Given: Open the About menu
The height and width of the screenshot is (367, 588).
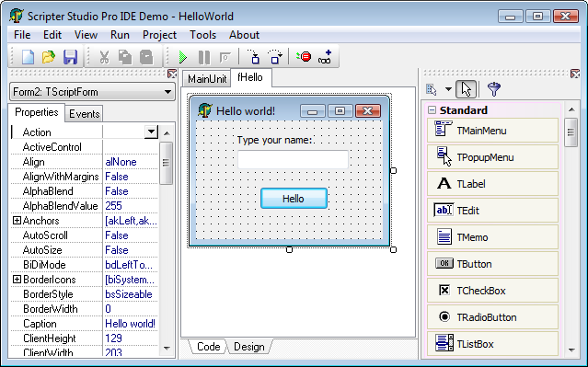Looking at the screenshot, I should coord(244,35).
